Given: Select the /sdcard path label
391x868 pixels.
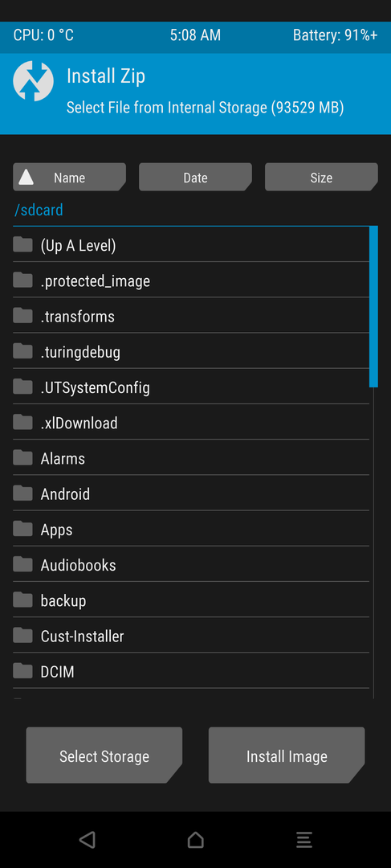Looking at the screenshot, I should pyautogui.click(x=39, y=211).
